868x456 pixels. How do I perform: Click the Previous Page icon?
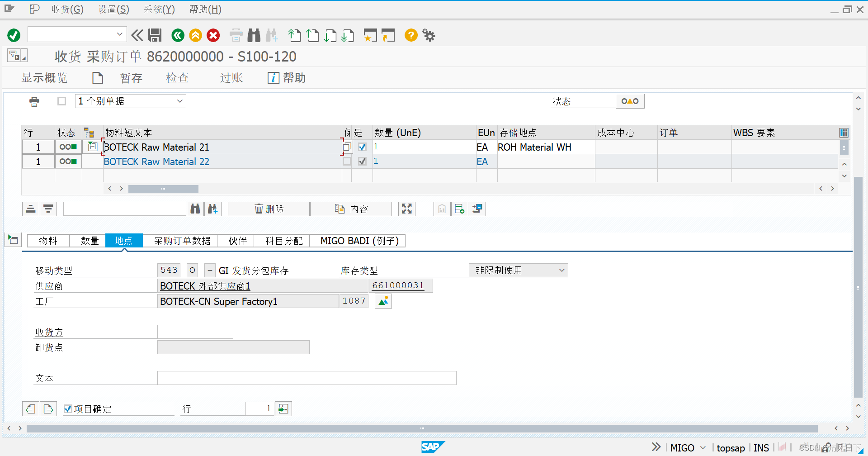(x=312, y=35)
